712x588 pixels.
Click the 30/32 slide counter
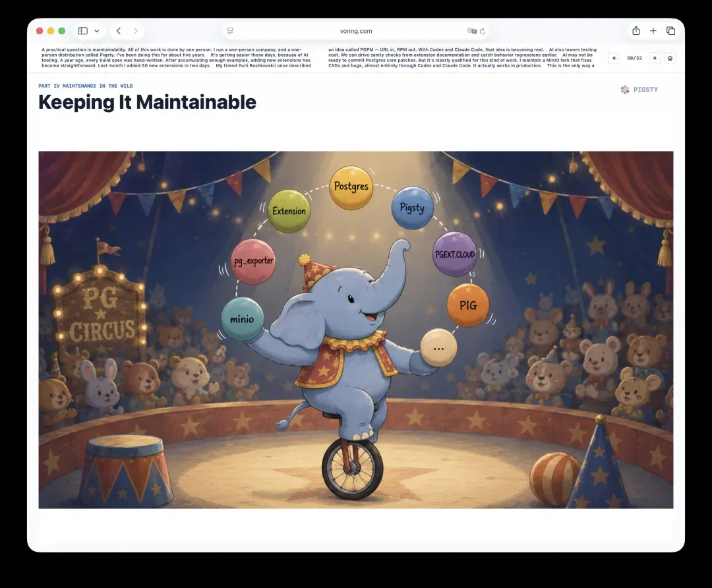[x=634, y=58]
